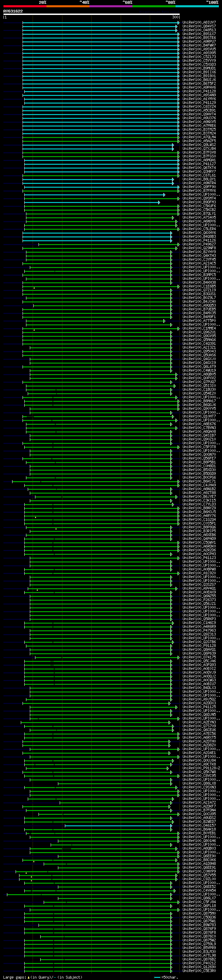Select hit UniRef100_C1E6B5
222x980 pixels.
pyautogui.click(x=199, y=286)
